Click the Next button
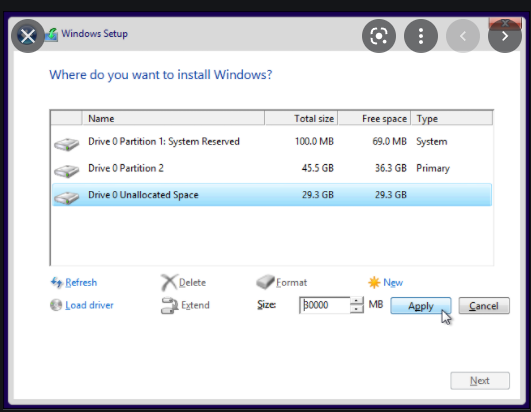531x412 pixels. (x=480, y=381)
